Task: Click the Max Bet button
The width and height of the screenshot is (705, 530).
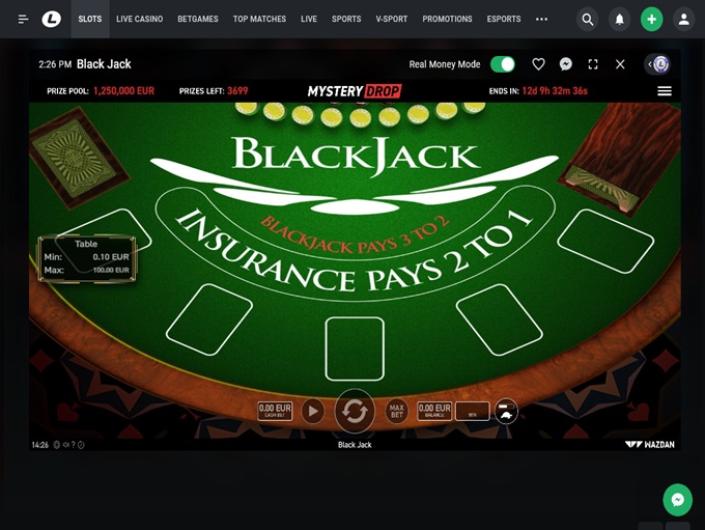Action: (x=397, y=411)
